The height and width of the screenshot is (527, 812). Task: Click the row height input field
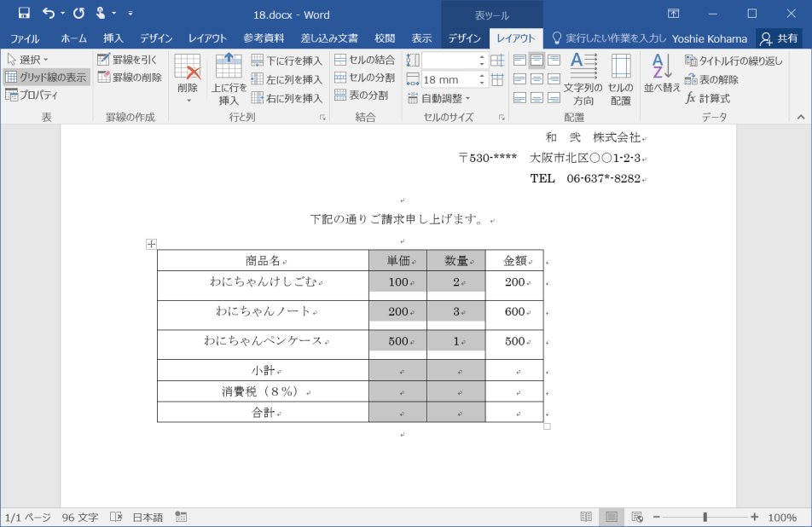[449, 61]
